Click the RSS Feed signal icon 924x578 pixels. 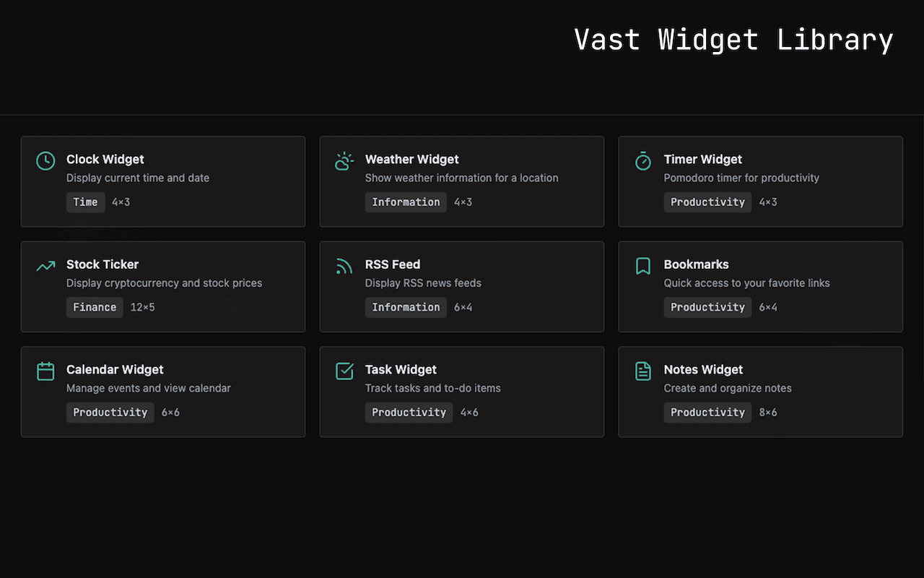[x=344, y=267]
